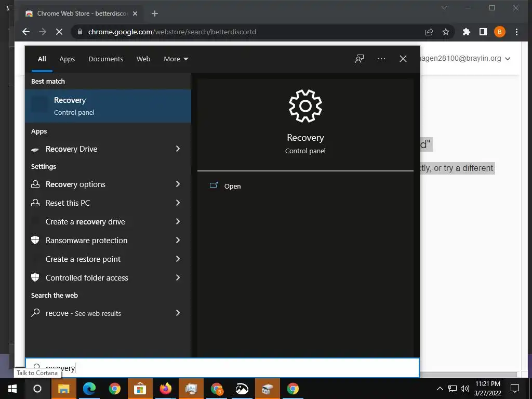
Task: Open File Explorer from taskbar
Action: point(63,389)
